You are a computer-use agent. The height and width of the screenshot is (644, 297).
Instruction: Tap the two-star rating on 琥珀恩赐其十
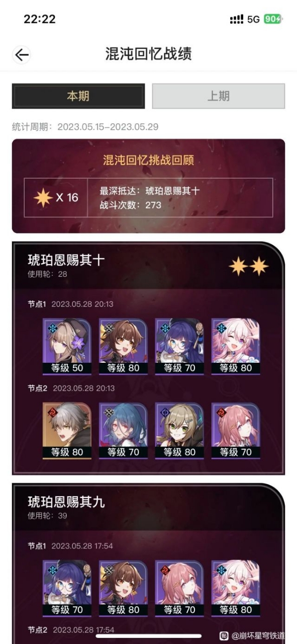[249, 266]
